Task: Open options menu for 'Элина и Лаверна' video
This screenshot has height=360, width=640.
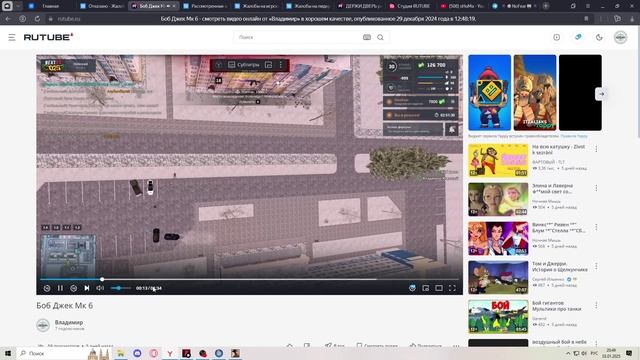Action: pos(596,188)
